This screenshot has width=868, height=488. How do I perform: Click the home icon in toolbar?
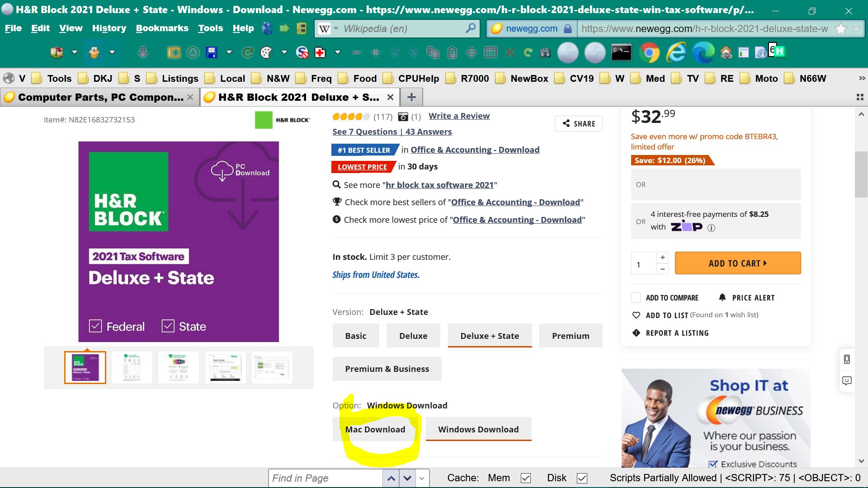[x=726, y=53]
